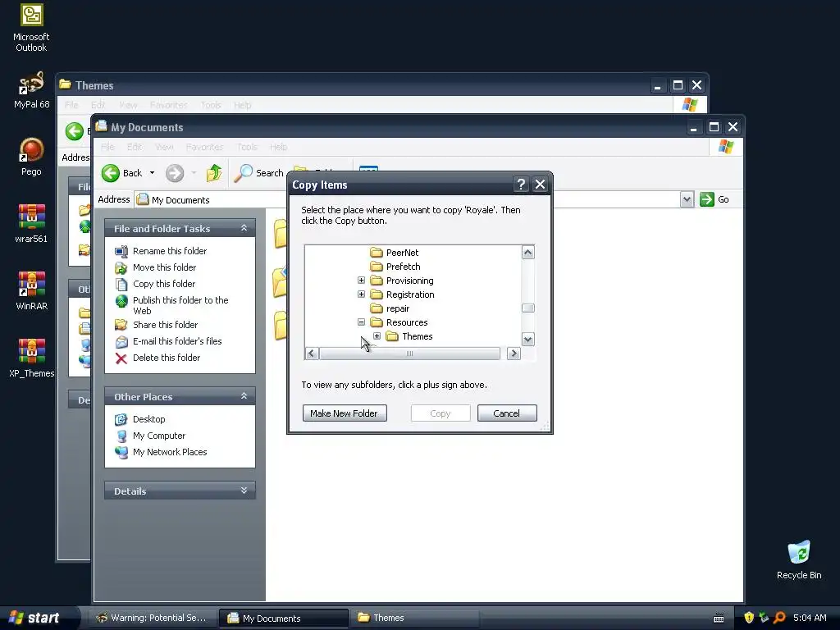This screenshot has height=630, width=840.
Task: Click the help question mark in Copy Items
Action: [x=521, y=185]
